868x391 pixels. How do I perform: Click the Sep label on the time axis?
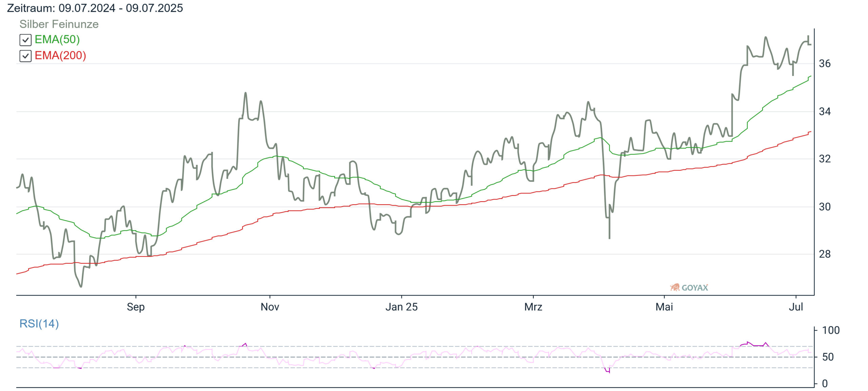(136, 307)
